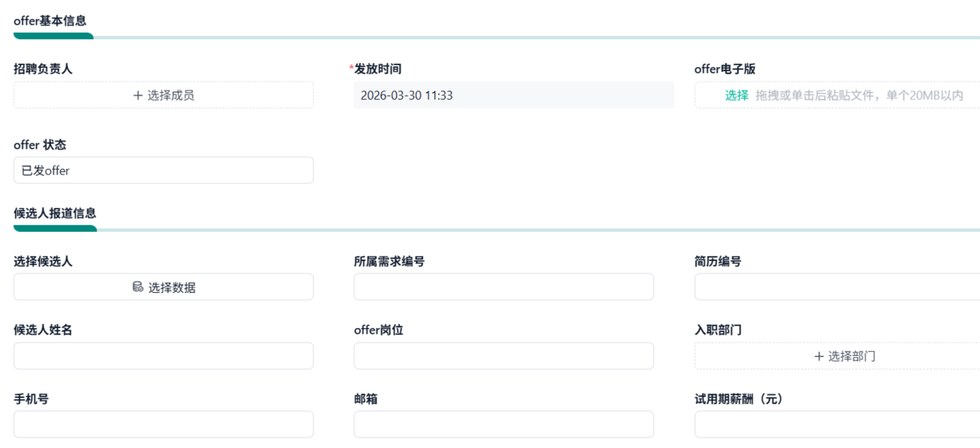Click the 候选人报道信息 section header
The image size is (980, 448).
click(x=55, y=213)
